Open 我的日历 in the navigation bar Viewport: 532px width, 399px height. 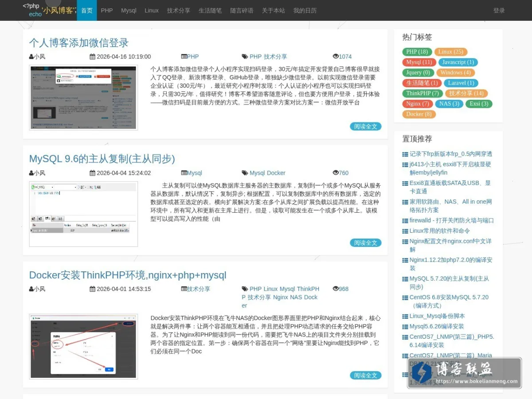305,10
